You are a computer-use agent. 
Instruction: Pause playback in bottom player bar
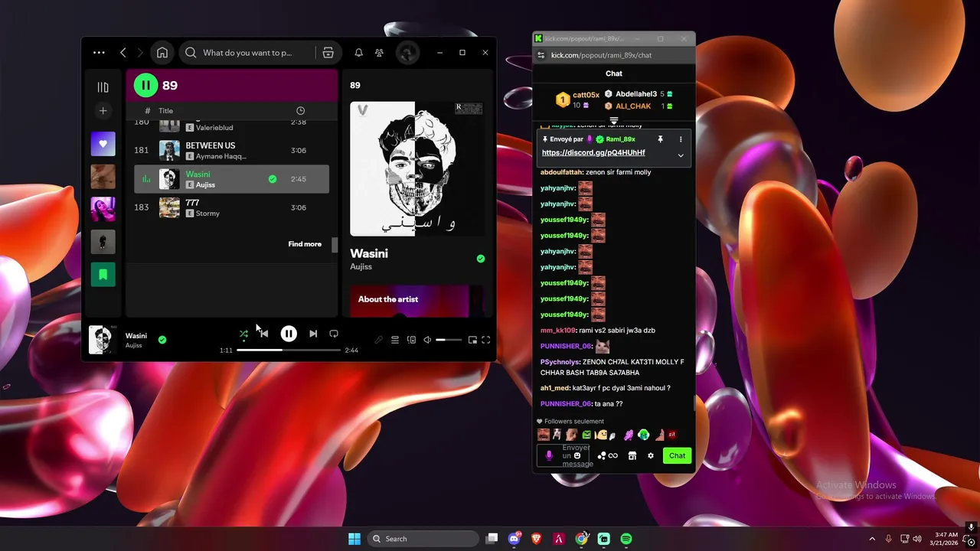point(289,334)
